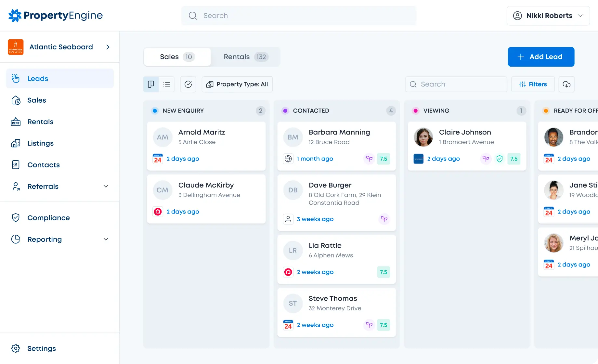This screenshot has width=598, height=364.
Task: Click the person icon on Dave Burger's card
Action: (x=288, y=219)
